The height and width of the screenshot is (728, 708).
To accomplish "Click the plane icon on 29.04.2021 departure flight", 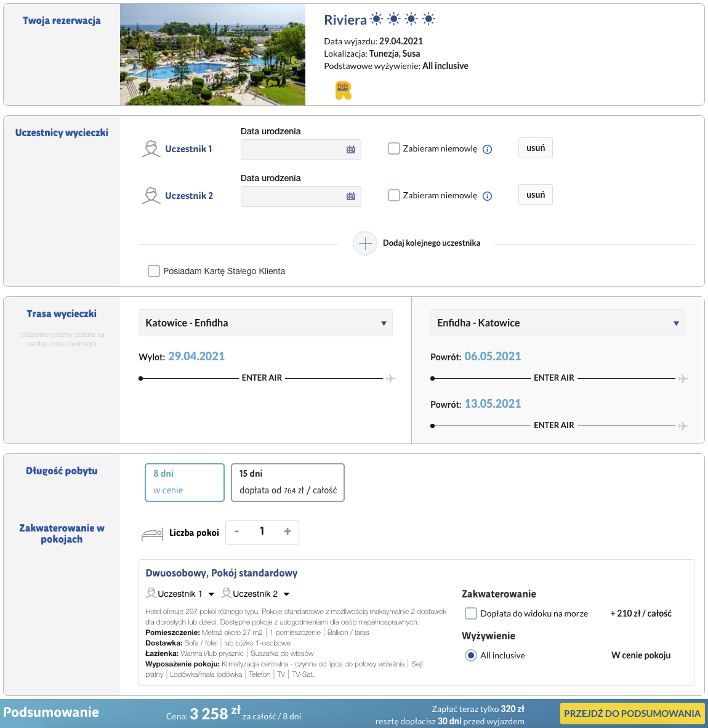I will (391, 379).
